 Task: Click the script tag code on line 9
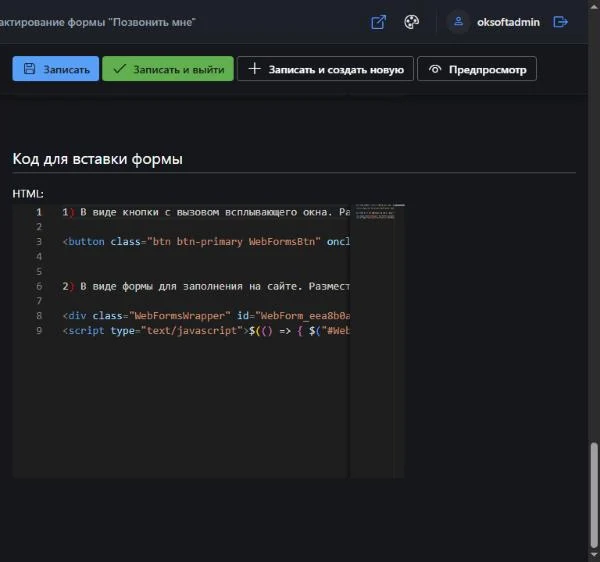click(x=206, y=331)
